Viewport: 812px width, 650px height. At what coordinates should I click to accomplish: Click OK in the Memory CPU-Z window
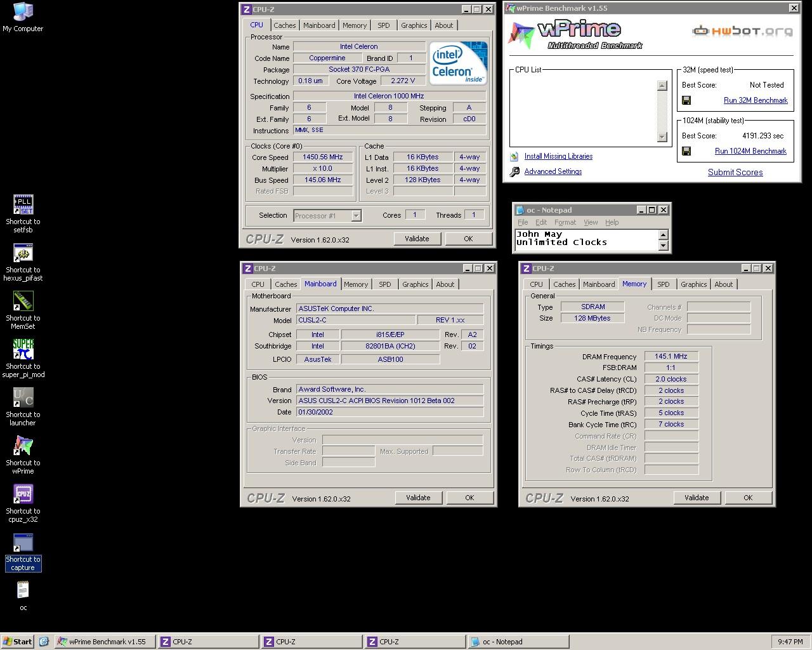coord(748,498)
